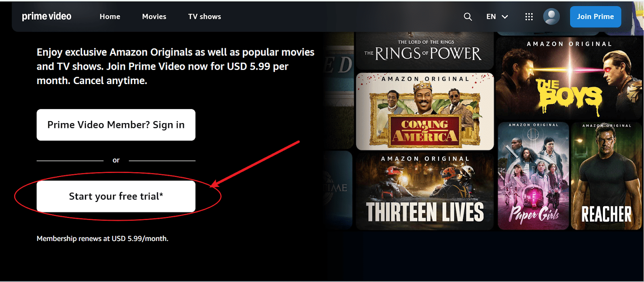Click the Join Prime button
This screenshot has height=282, width=644.
(595, 16)
